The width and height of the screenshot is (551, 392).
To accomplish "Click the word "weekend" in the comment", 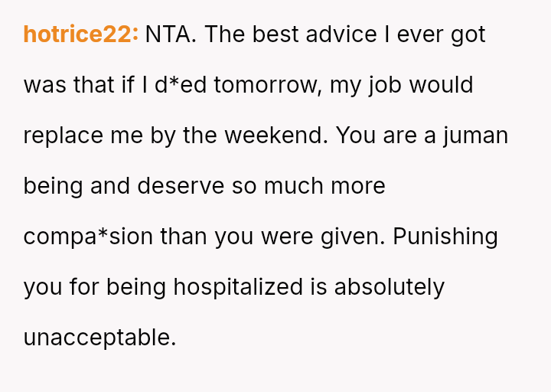I will (x=275, y=136).
